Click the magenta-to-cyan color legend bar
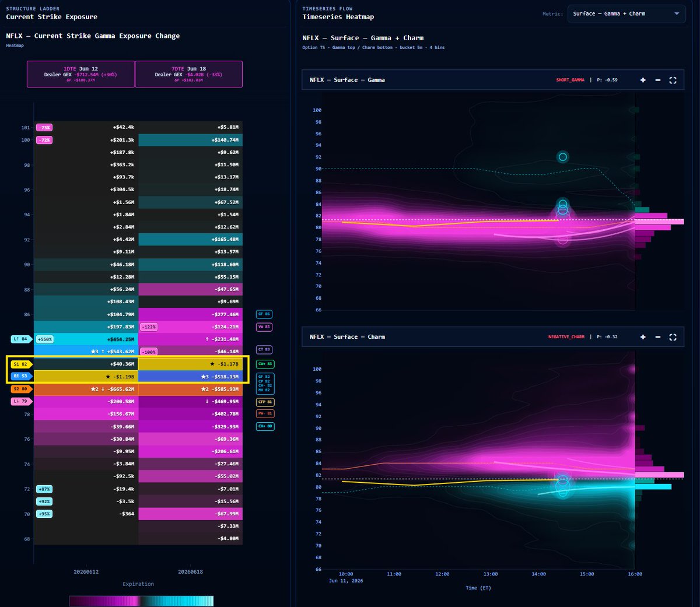This screenshot has height=607, width=700. click(x=141, y=601)
